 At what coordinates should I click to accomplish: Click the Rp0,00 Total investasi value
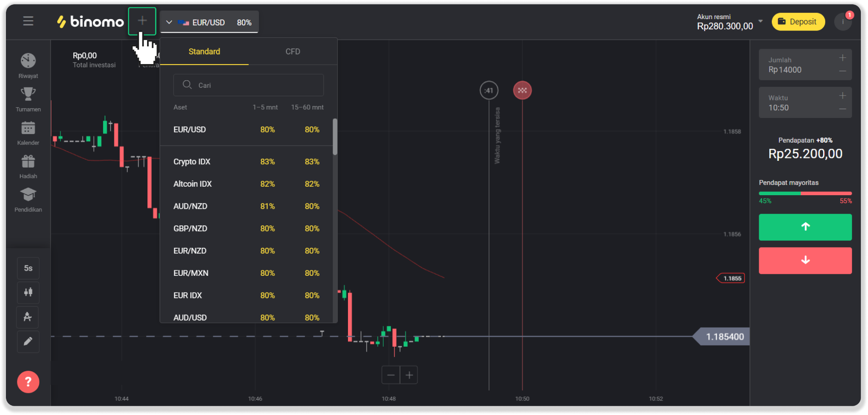(x=85, y=56)
